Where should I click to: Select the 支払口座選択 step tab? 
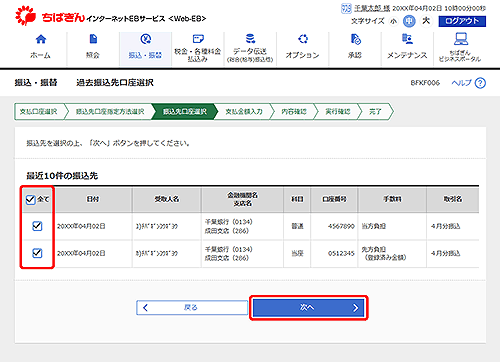click(x=38, y=112)
